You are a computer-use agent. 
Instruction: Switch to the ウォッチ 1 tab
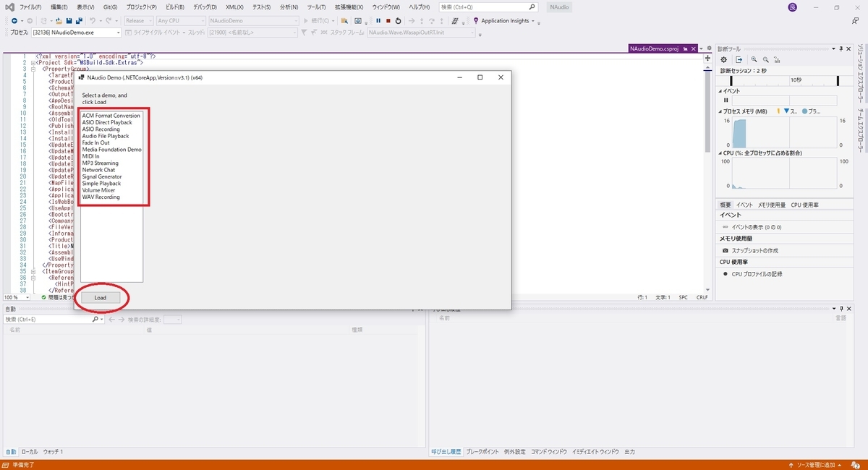pyautogui.click(x=53, y=452)
